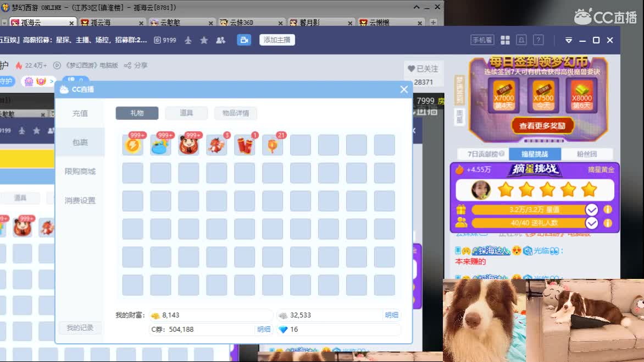This screenshot has height=362, width=644.
Task: Open the 限购商城 sidebar section
Action: (80, 172)
